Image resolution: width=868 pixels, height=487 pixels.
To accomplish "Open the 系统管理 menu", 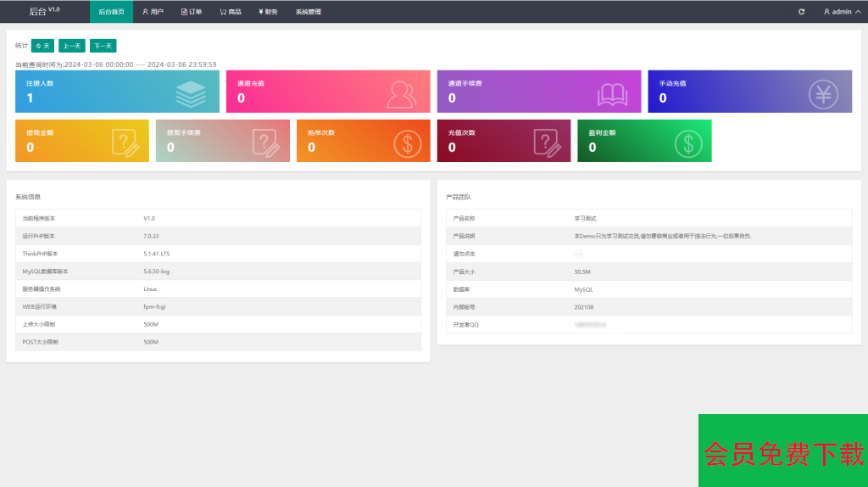I will click(308, 12).
